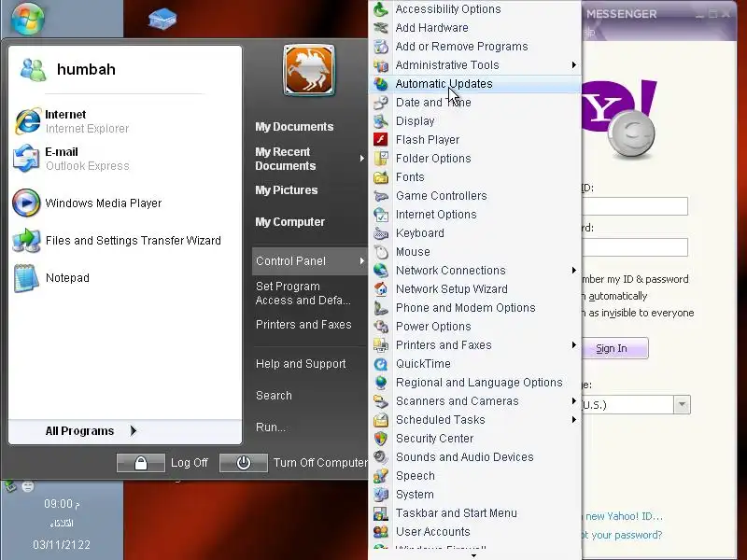747x560 pixels.
Task: Click the forgot your password link
Action: pyautogui.click(x=621, y=535)
